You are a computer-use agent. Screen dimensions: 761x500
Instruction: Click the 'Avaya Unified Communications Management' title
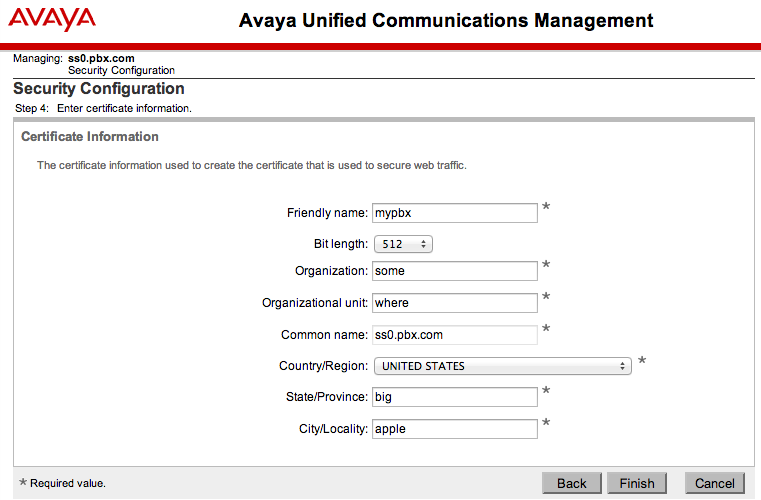(446, 21)
